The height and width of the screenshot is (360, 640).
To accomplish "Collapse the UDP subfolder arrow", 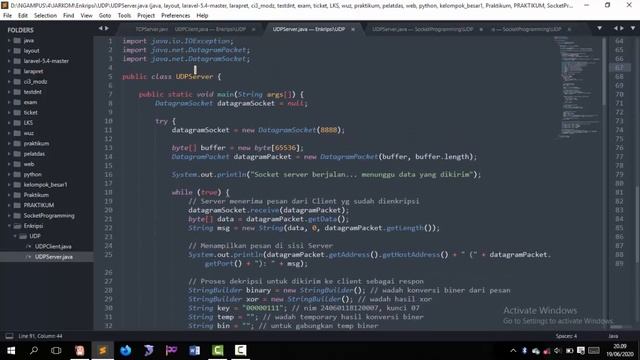I will (x=15, y=236).
